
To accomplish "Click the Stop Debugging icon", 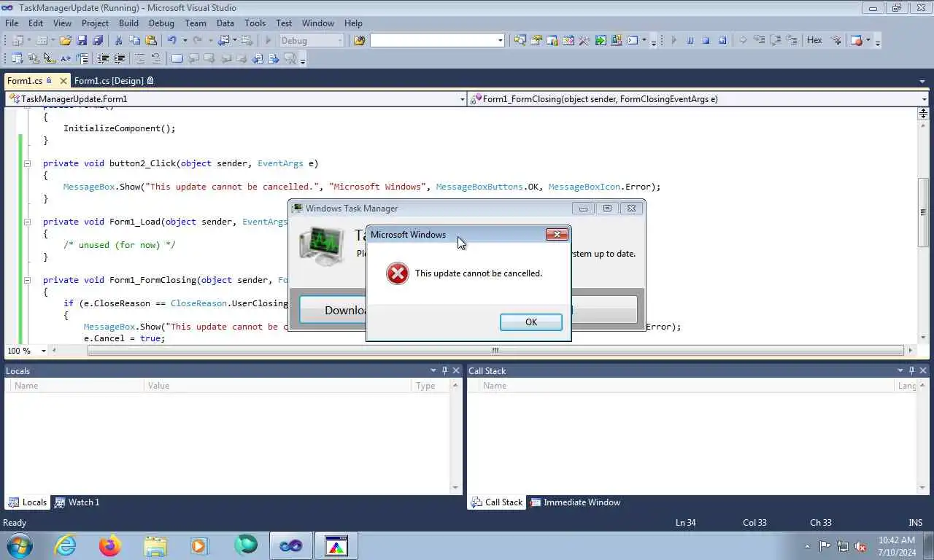I will coord(706,41).
